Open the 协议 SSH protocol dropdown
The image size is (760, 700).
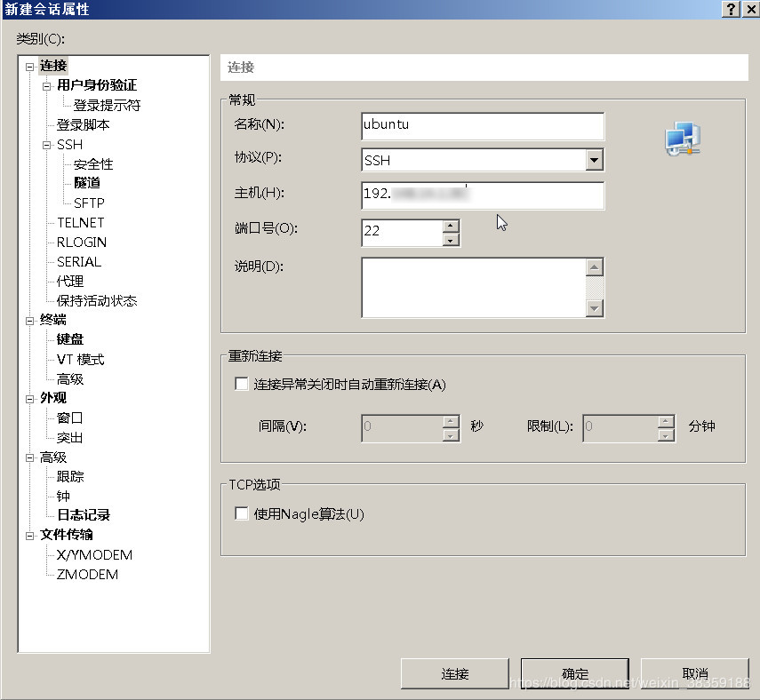point(594,160)
